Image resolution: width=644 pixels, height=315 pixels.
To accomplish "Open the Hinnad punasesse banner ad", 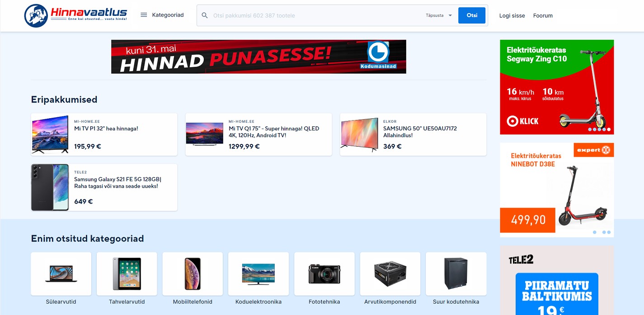I will pos(259,56).
